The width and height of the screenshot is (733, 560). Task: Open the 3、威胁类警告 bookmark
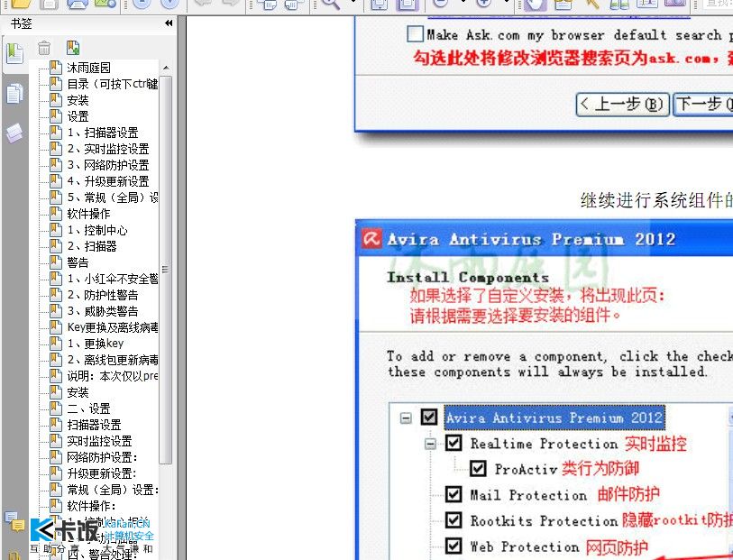click(x=103, y=311)
